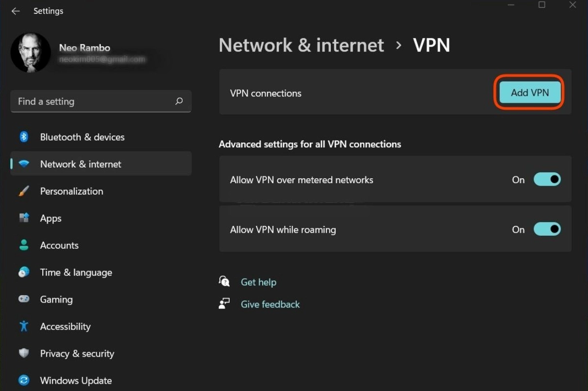The image size is (588, 391).
Task: Click the back arrow
Action: [x=15, y=11]
